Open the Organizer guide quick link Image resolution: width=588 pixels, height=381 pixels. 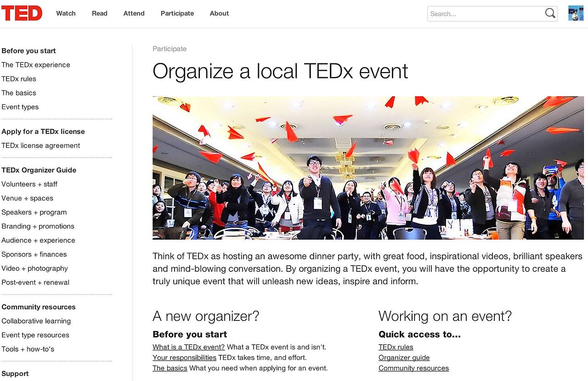click(x=404, y=358)
